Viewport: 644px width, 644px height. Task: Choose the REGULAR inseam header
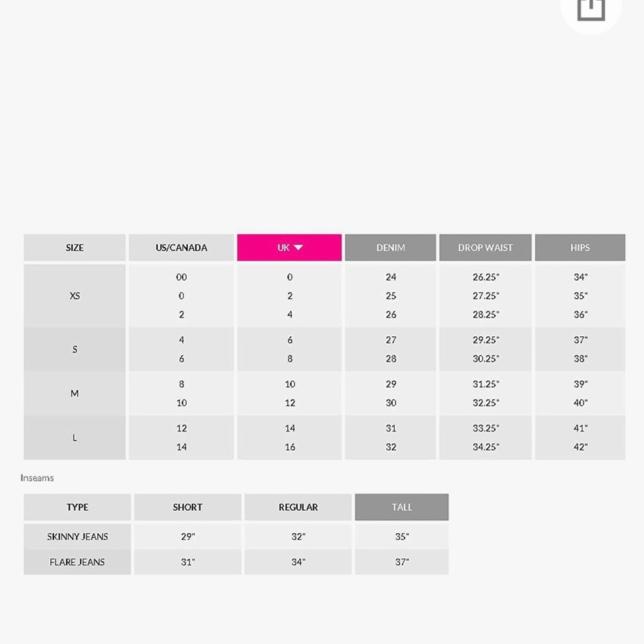(298, 507)
